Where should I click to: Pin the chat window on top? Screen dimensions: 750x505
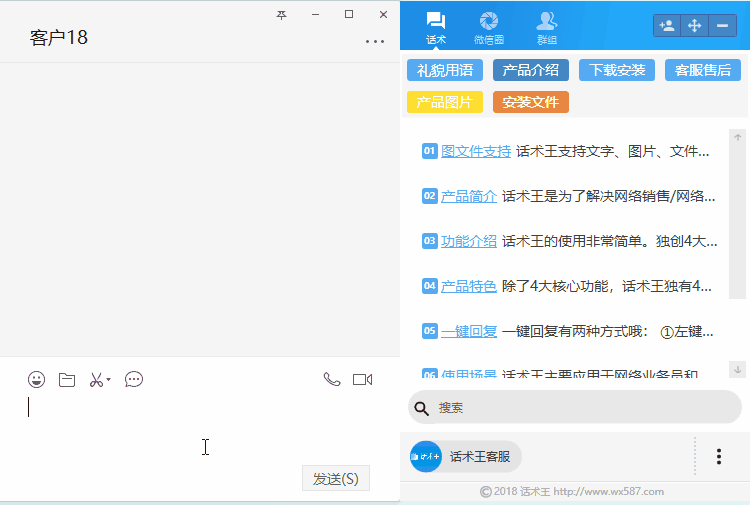tap(281, 15)
